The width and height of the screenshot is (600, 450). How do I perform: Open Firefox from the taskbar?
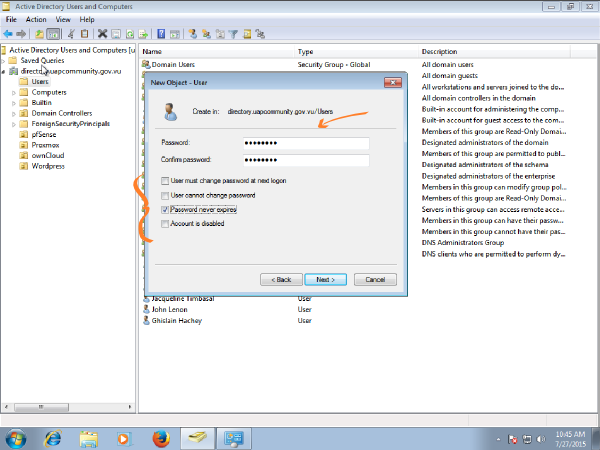click(x=161, y=439)
